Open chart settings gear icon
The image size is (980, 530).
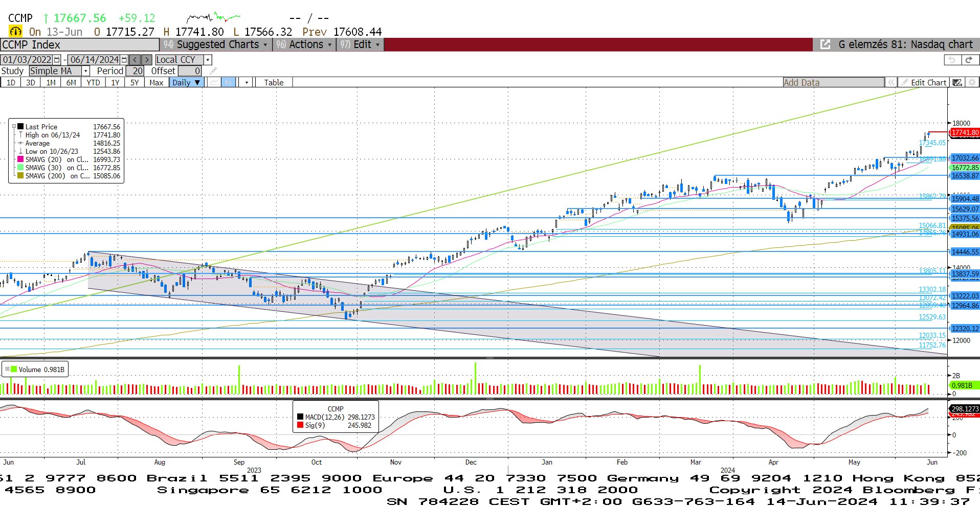972,82
